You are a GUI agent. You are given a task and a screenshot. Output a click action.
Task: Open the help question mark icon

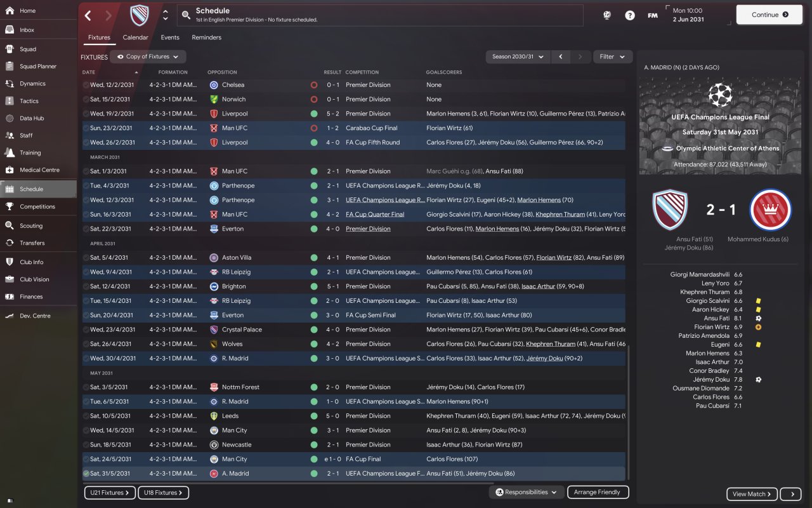pyautogui.click(x=629, y=15)
